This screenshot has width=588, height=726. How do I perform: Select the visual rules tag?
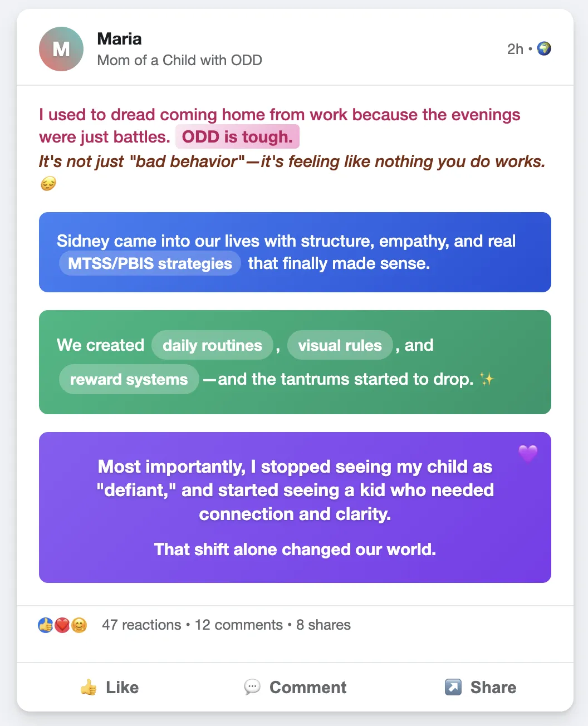(x=340, y=345)
